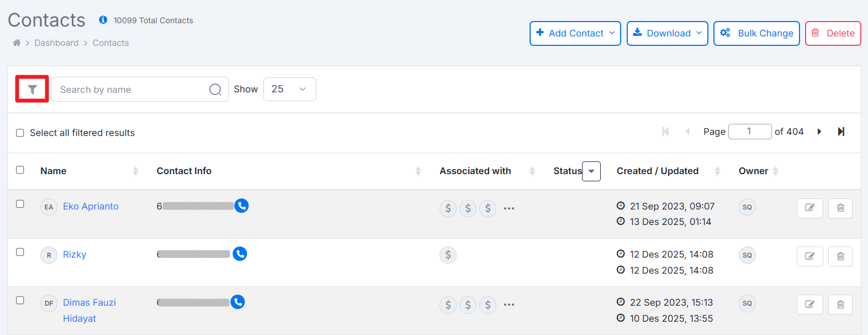Go to the last page of contacts
The image size is (868, 335).
click(x=841, y=132)
